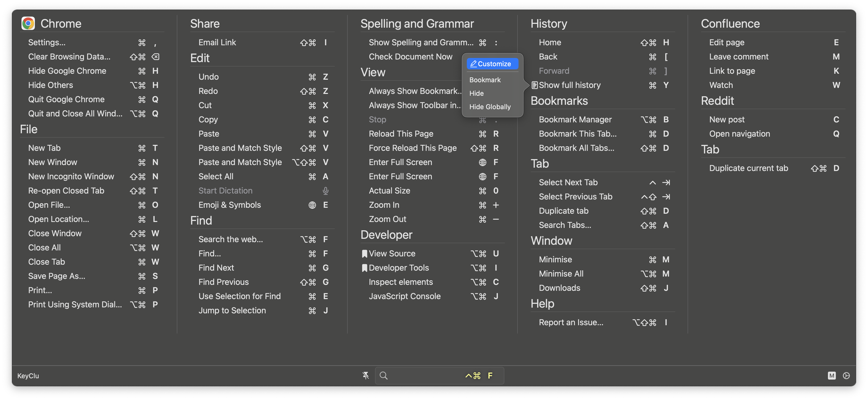Toggle the pin window icon
This screenshot has height=400, width=868.
point(366,375)
